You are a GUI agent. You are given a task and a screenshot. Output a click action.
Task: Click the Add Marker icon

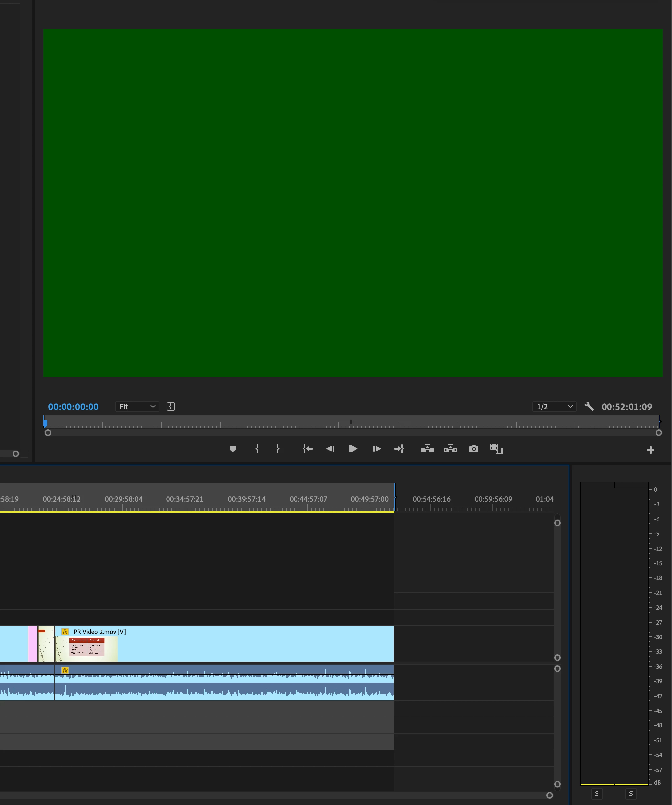[232, 449]
